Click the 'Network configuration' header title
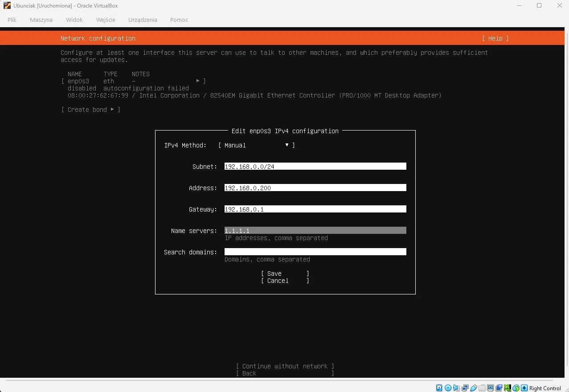Viewport: 569px width, 392px height. click(x=98, y=38)
